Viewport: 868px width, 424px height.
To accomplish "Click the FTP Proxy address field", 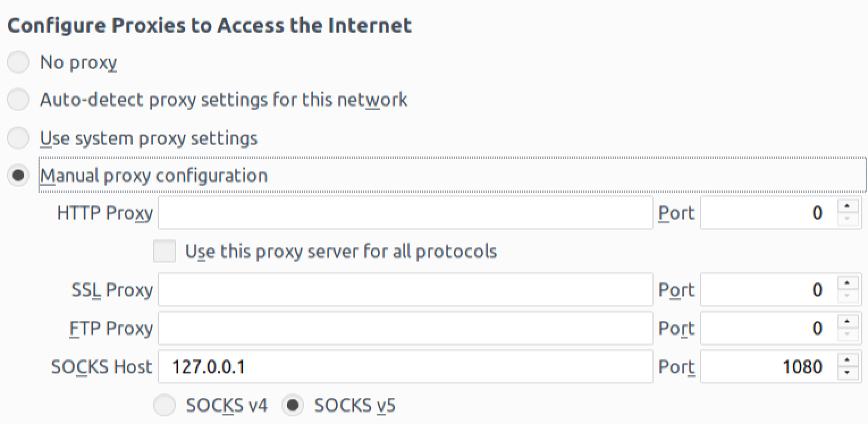I will pos(406,328).
